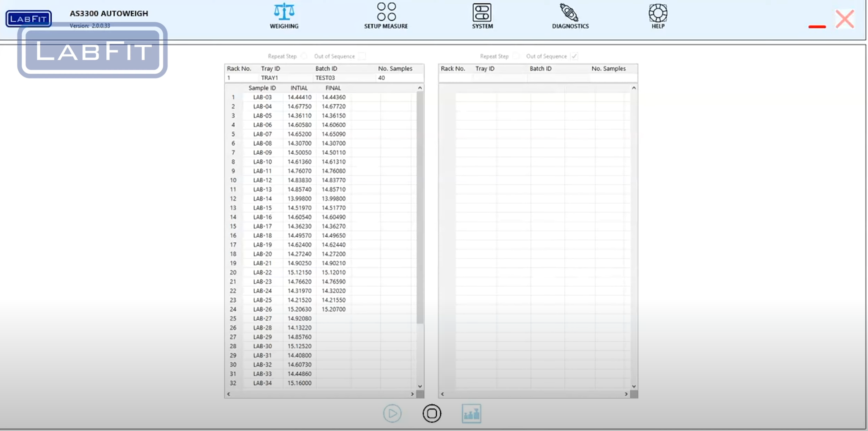Image resolution: width=868 pixels, height=431 pixels.
Task: Open the chart results icon
Action: [x=471, y=413]
